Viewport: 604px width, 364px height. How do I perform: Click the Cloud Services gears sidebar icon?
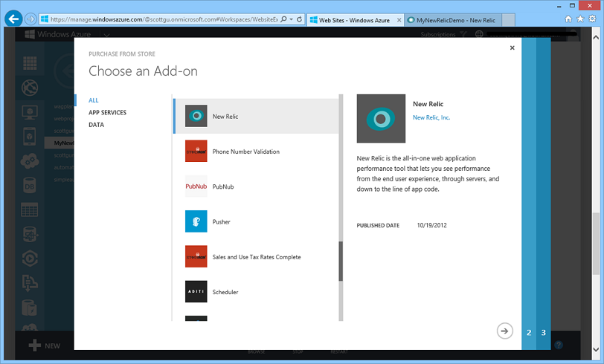coord(30,161)
